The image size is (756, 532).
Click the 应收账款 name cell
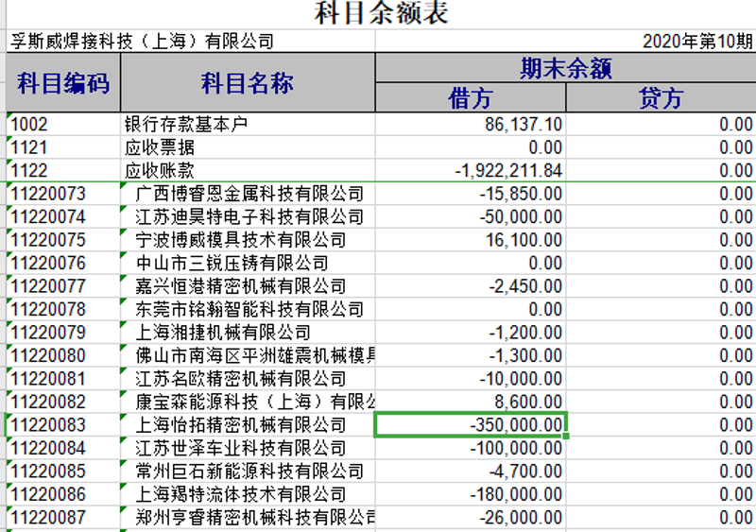[x=248, y=171]
